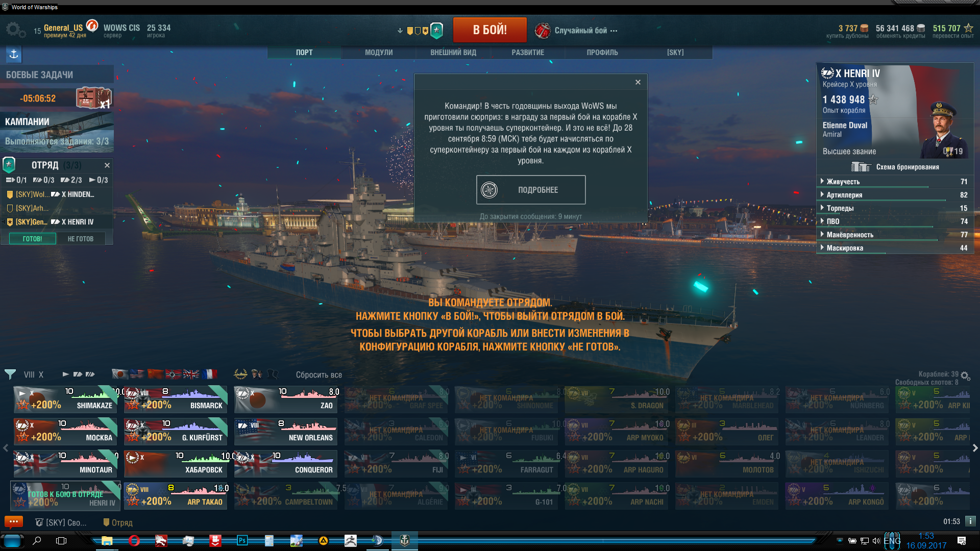Open File Explorer from the taskbar
The height and width of the screenshot is (551, 980).
click(x=107, y=541)
